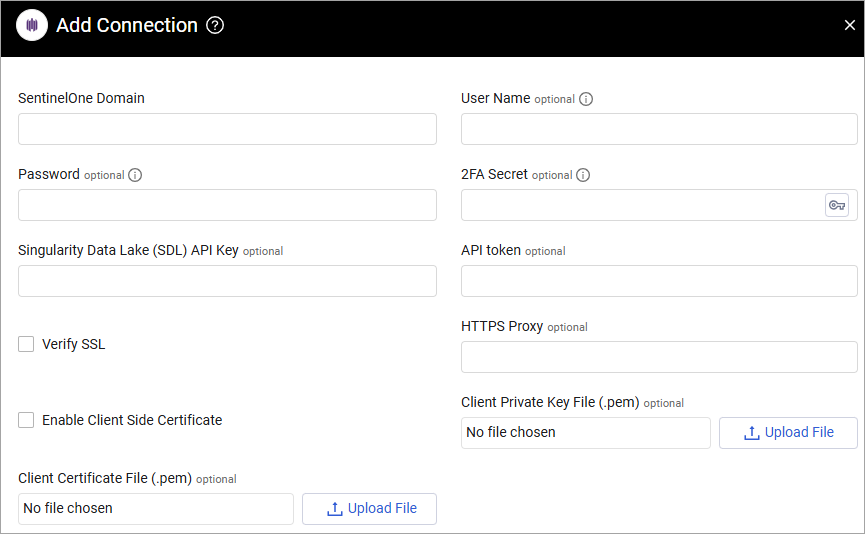This screenshot has width=865, height=534.
Task: Click the API token input field
Action: pos(659,281)
